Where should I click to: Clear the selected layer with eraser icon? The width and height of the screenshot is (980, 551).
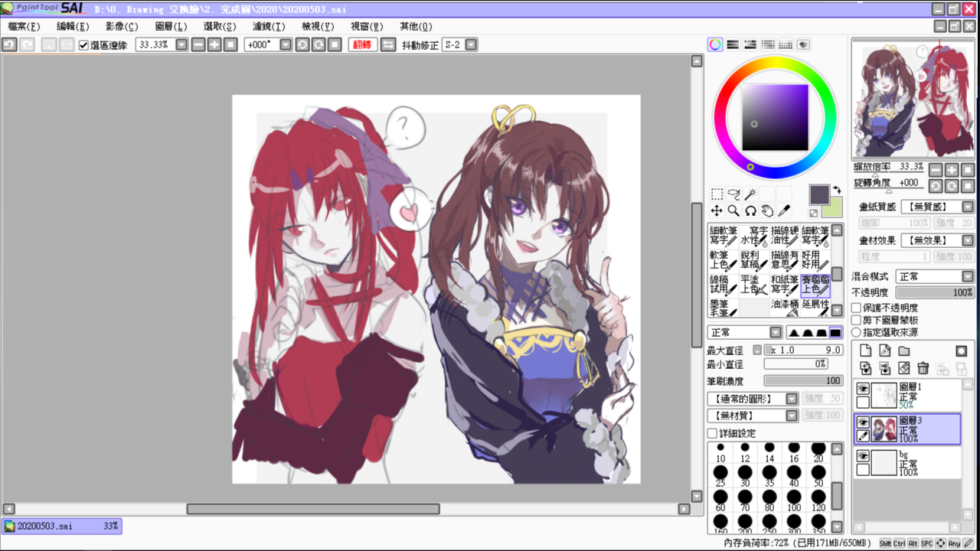pos(904,368)
